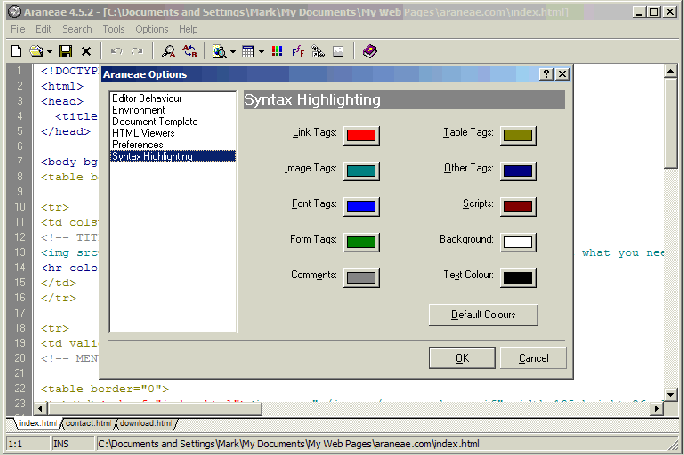Image resolution: width=684 pixels, height=455 pixels.
Task: Cancel the Araneae Options dialog
Action: (534, 358)
